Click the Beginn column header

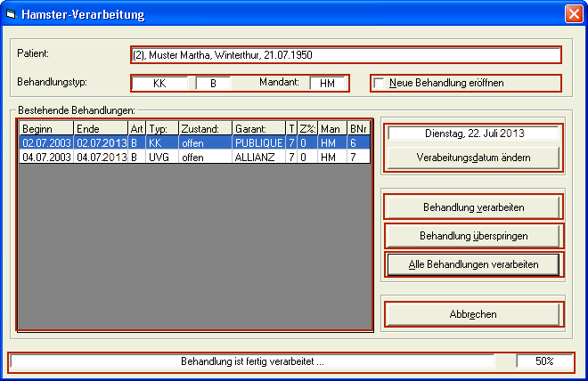[x=46, y=128]
